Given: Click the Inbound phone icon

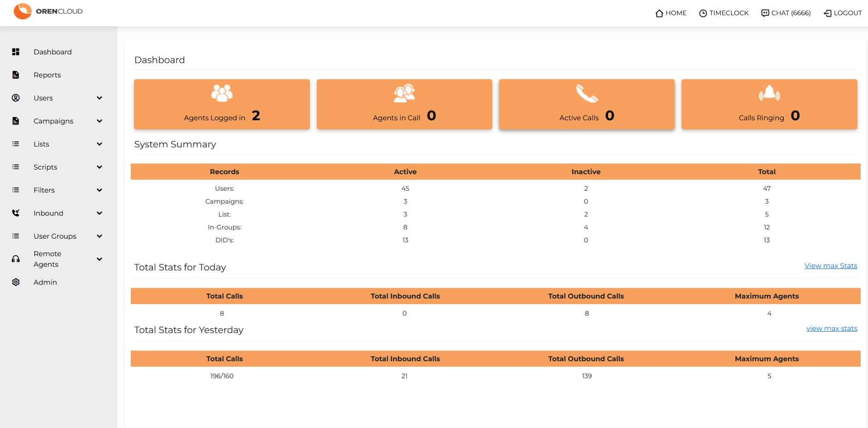Looking at the screenshot, I should (x=16, y=213).
